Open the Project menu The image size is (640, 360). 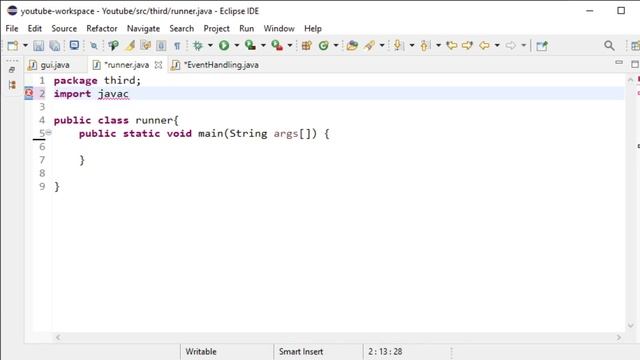click(x=216, y=29)
